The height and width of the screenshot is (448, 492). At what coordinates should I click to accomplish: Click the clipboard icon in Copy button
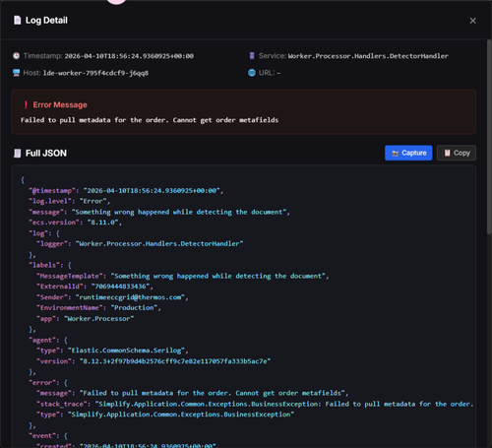[447, 153]
